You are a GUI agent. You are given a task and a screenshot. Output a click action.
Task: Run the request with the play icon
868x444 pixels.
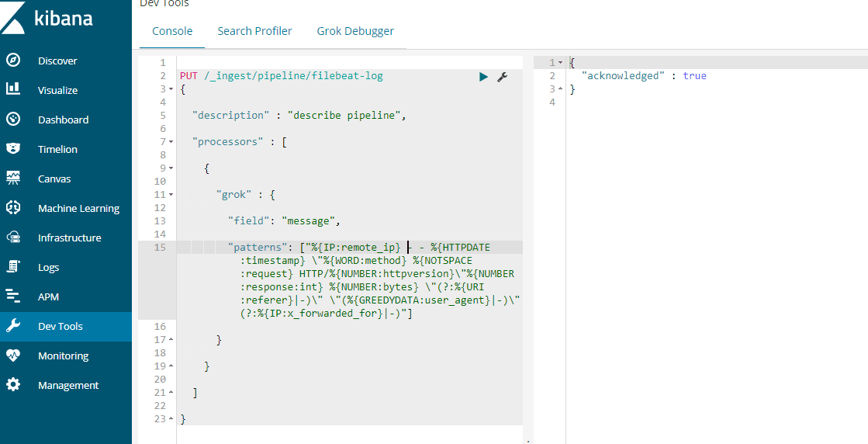tap(484, 77)
